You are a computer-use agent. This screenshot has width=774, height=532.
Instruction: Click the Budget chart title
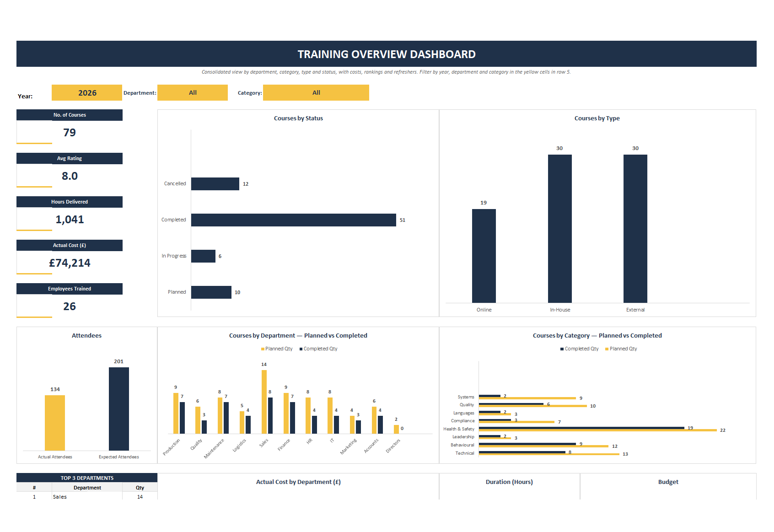[668, 482]
